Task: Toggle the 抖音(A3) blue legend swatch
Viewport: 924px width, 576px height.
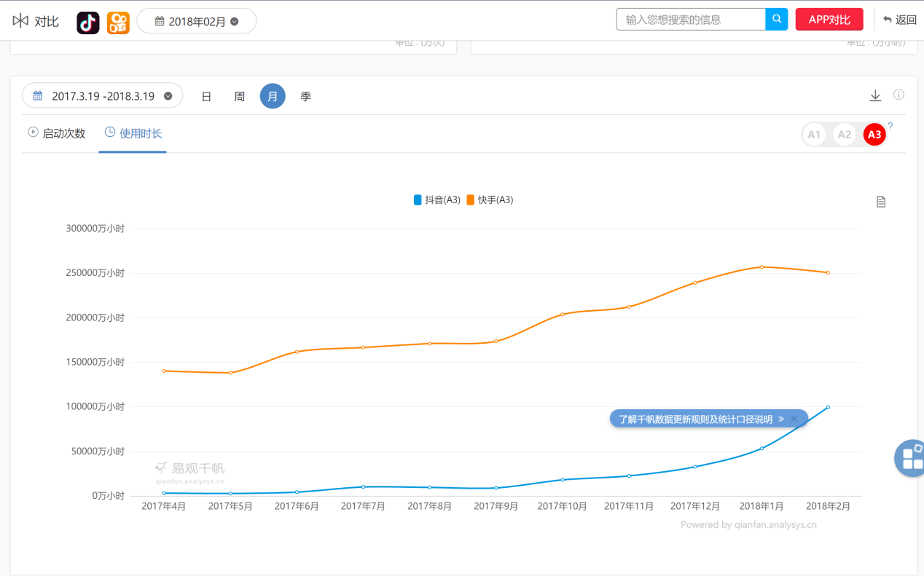Action: click(x=418, y=200)
